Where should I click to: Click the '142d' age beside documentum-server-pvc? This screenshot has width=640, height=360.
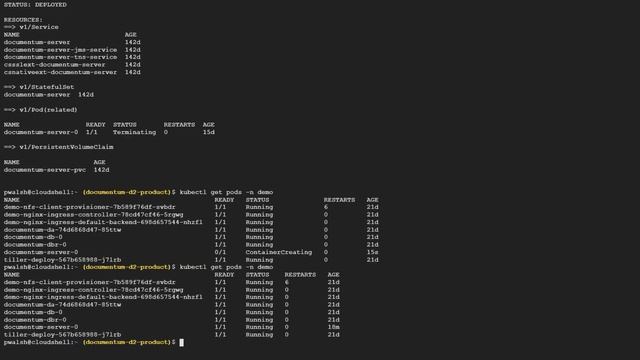coord(101,170)
